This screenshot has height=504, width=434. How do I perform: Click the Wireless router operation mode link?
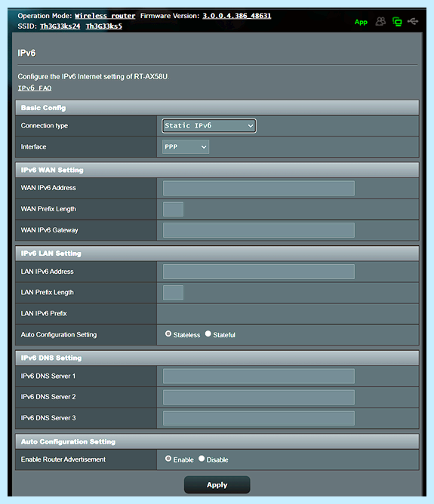tap(105, 16)
